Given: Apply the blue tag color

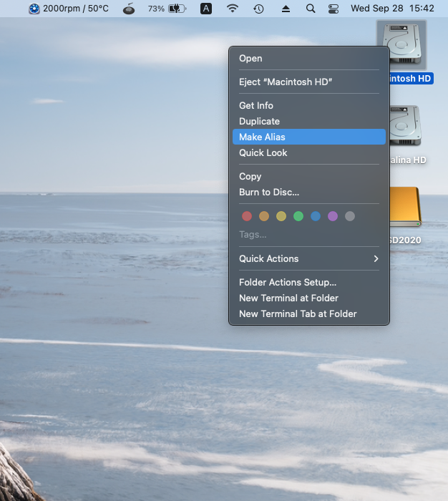Looking at the screenshot, I should pyautogui.click(x=316, y=216).
